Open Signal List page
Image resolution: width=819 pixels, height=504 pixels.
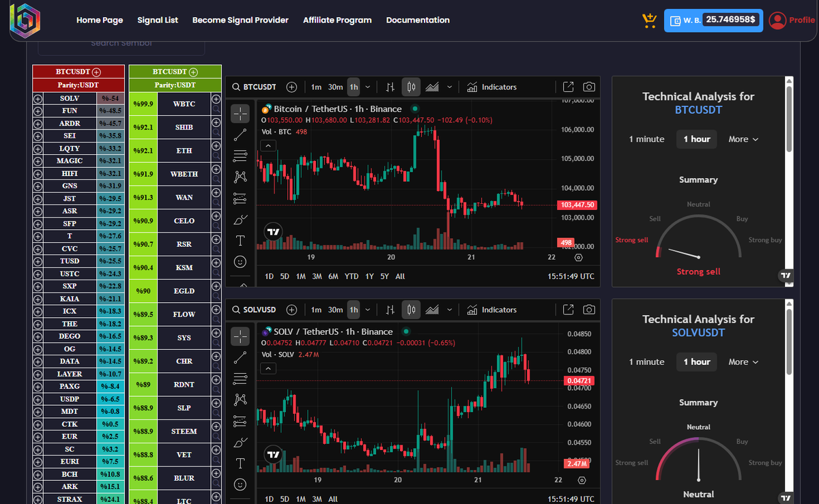pyautogui.click(x=158, y=20)
